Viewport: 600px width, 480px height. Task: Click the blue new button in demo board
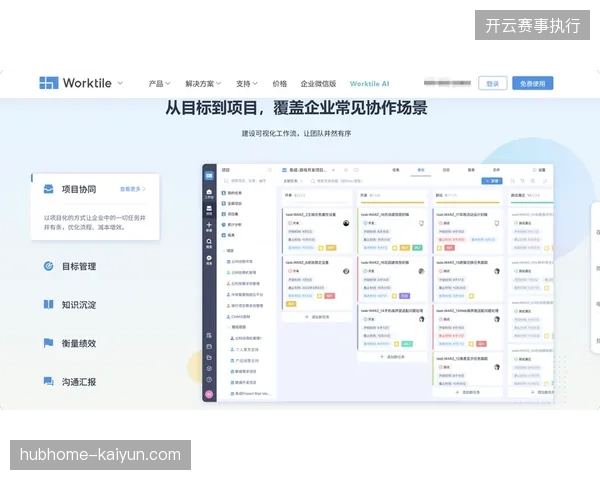coord(492,181)
